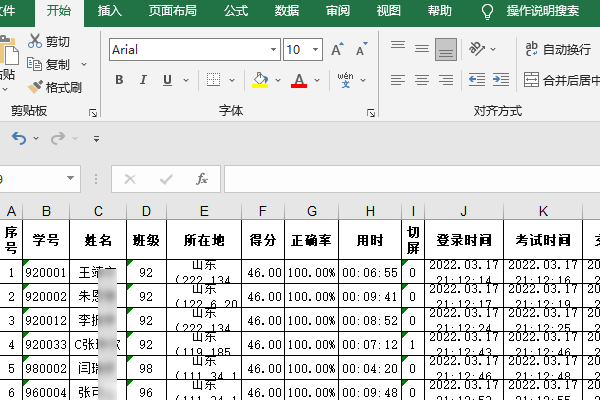
Task: Open the Arial font name dropdown
Action: click(273, 49)
